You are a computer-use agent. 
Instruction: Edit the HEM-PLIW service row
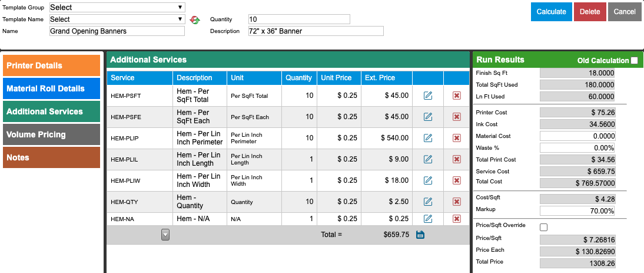[427, 180]
